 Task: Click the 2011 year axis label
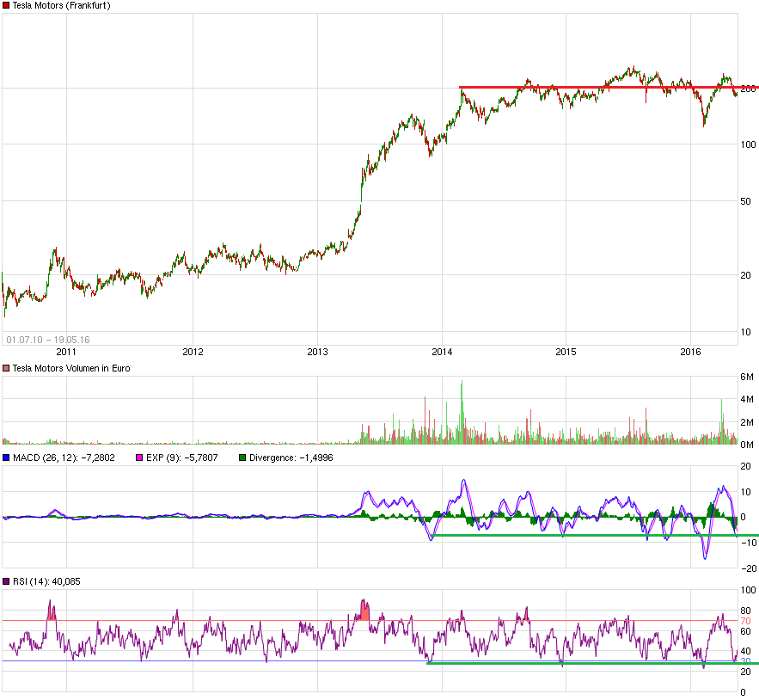(x=66, y=353)
